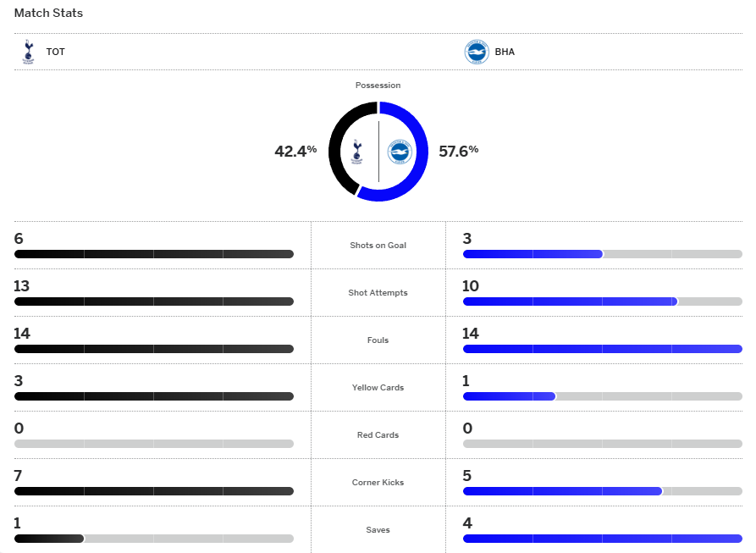
Task: Click Tottenham's Shots on Goal bar
Action: click(153, 254)
